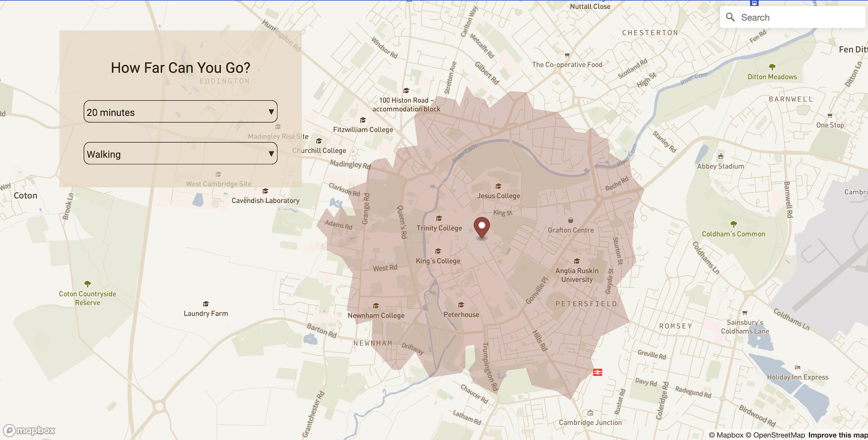Select the railway station icon near Cambridge Junction
This screenshot has width=868, height=440.
click(598, 372)
